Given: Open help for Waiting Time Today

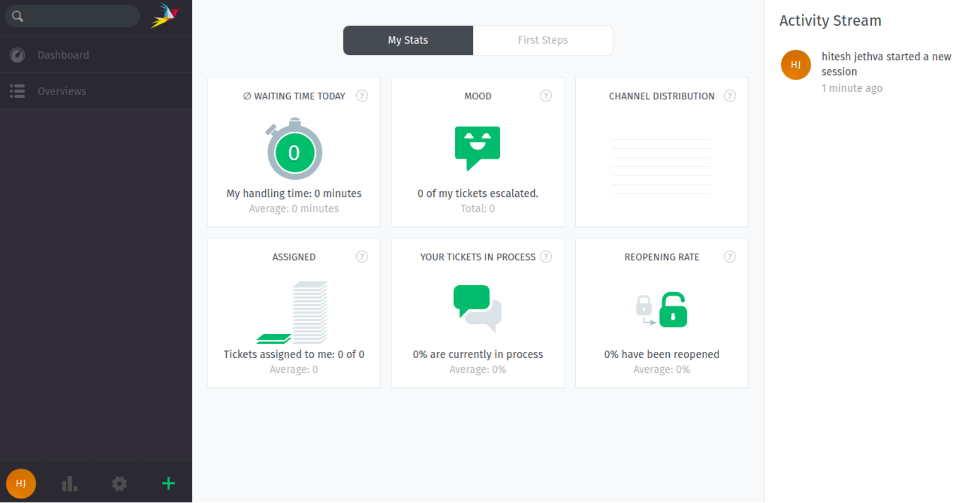Looking at the screenshot, I should [362, 96].
